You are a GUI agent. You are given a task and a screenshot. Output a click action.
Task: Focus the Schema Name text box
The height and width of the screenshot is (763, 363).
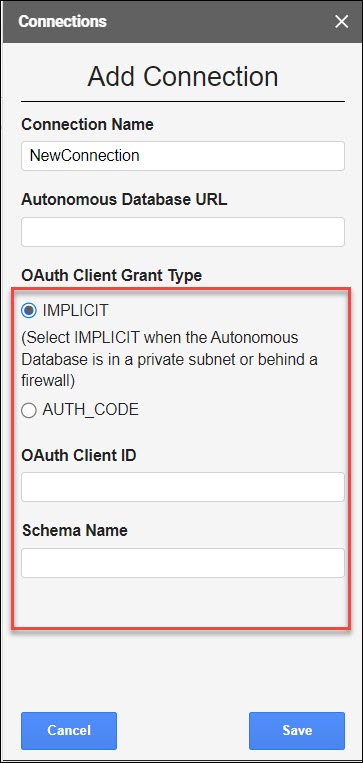point(183,563)
